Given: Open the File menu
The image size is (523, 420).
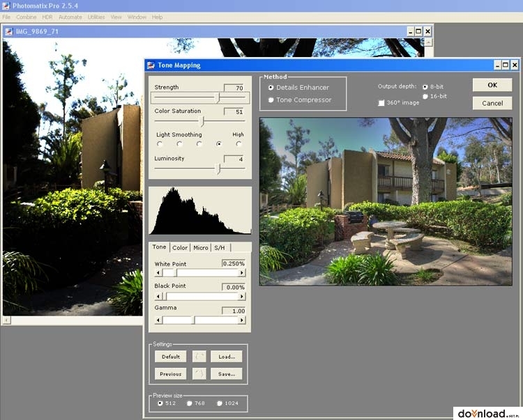Looking at the screenshot, I should (6, 17).
